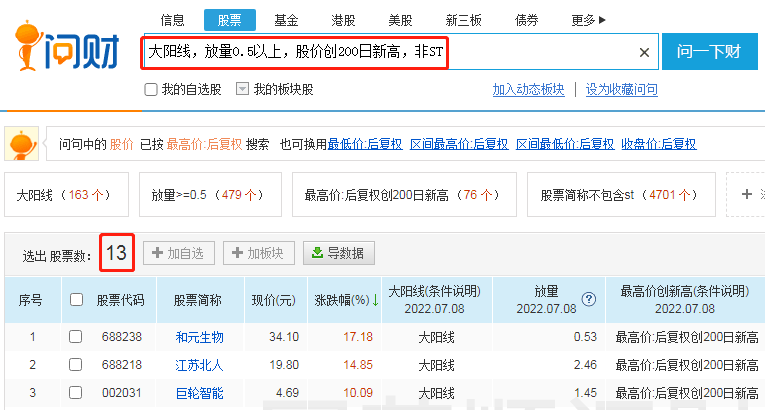Open the 和元生物 stock link
This screenshot has width=765, height=410.
199,337
